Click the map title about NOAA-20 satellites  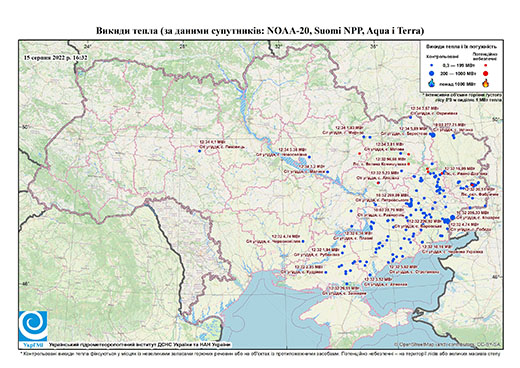click(x=260, y=31)
